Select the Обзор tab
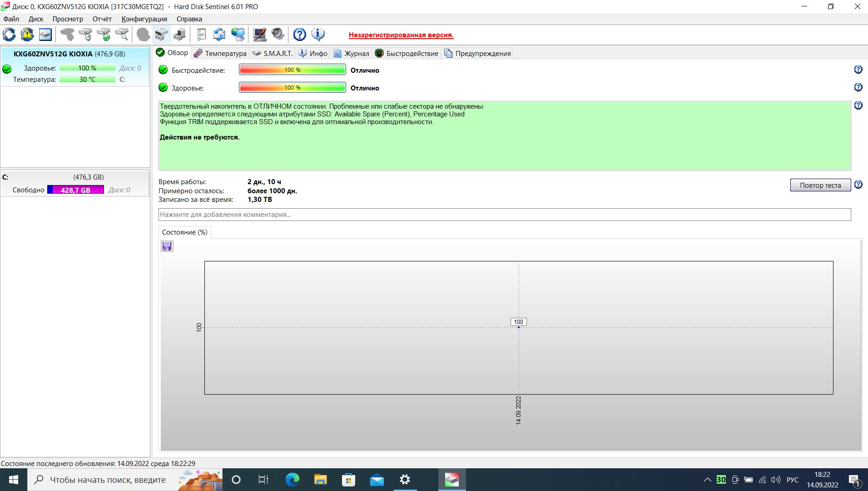 point(172,53)
